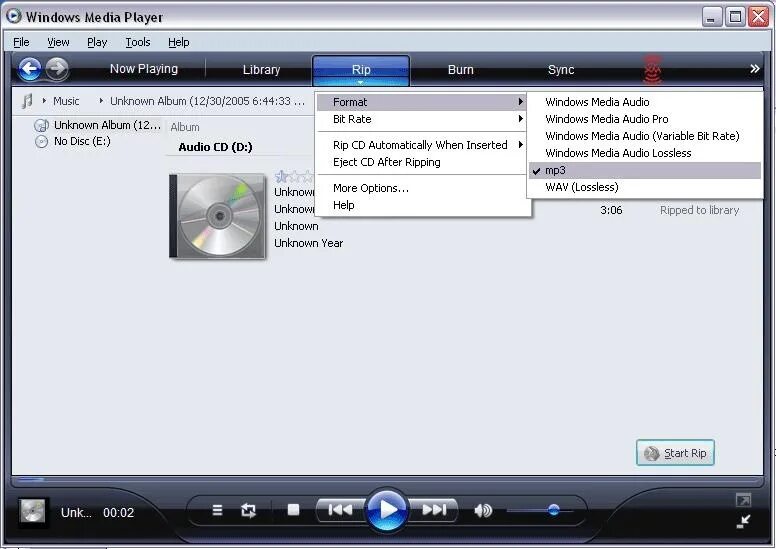Click the Start Rip button
Screen dimensions: 776x549
[675, 453]
